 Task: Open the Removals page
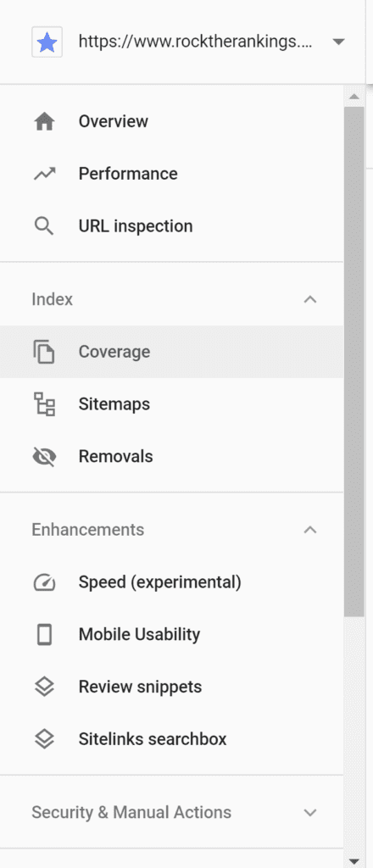(171, 457)
